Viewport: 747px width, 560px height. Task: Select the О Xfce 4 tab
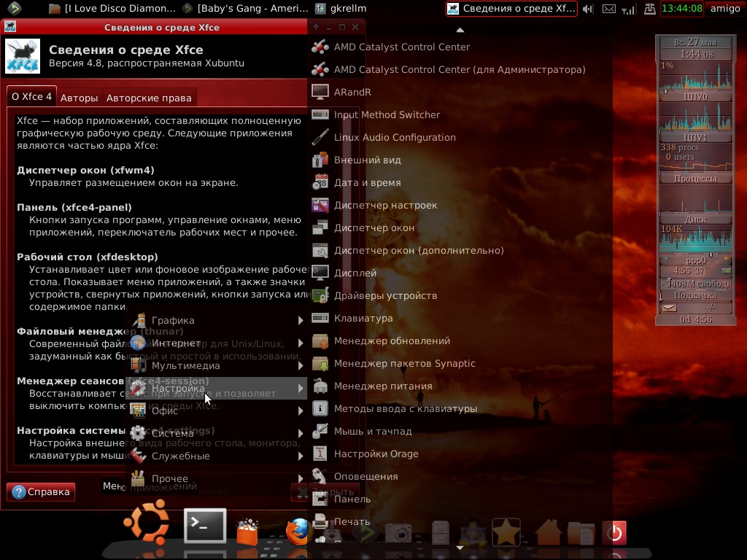point(31,96)
